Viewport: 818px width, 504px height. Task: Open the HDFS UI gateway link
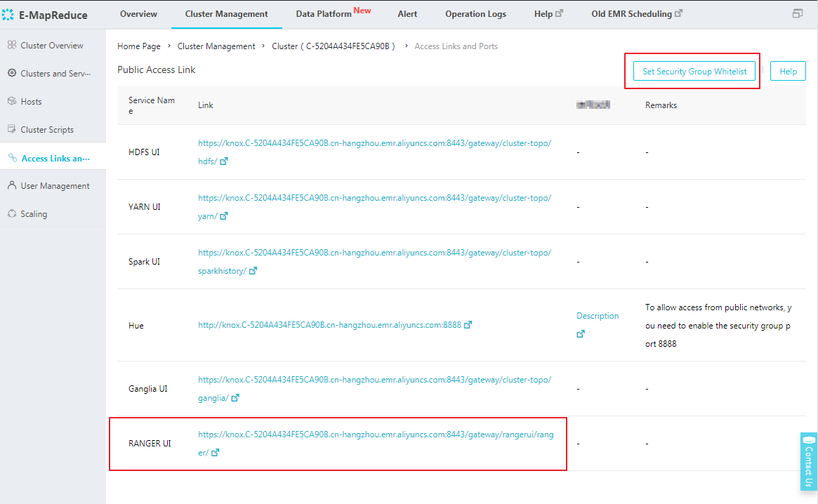click(x=374, y=143)
